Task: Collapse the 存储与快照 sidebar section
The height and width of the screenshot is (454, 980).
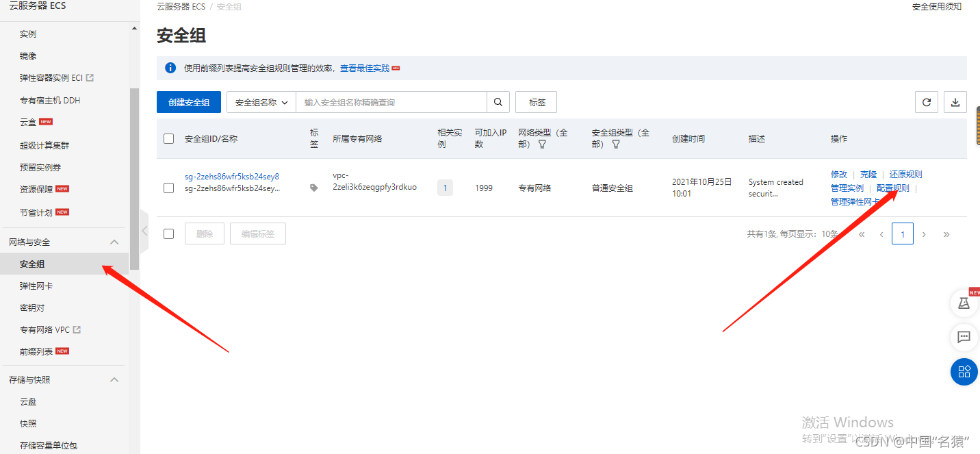Action: 114,379
